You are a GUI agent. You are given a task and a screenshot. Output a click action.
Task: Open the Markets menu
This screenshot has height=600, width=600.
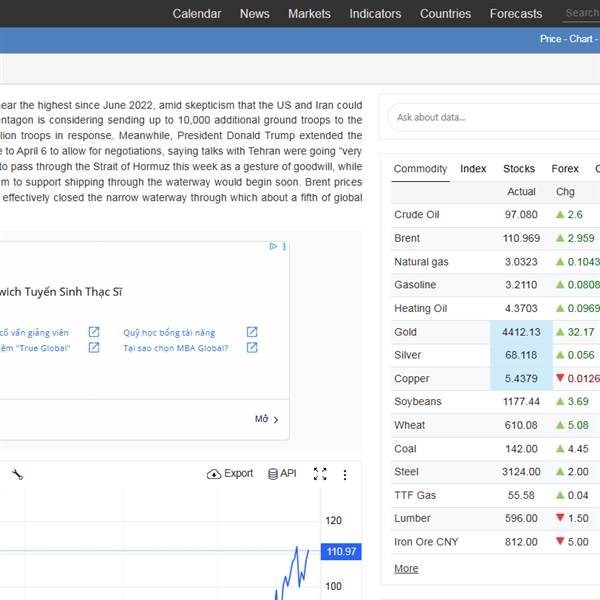(309, 14)
